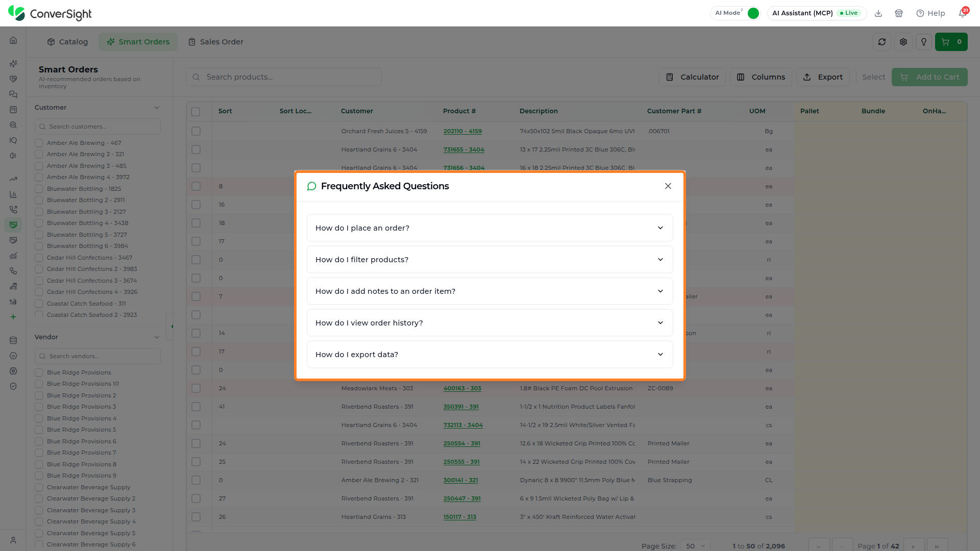Click the lightbulb tips icon

coord(924,42)
